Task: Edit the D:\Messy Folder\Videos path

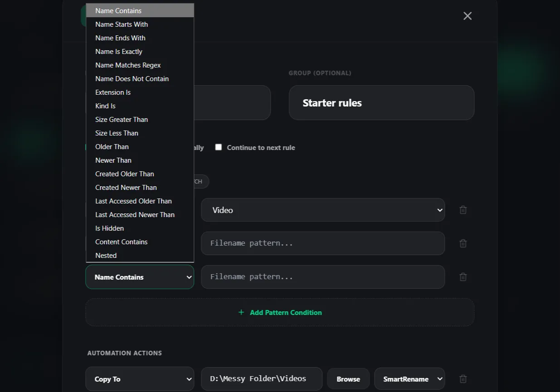Action: click(x=262, y=379)
